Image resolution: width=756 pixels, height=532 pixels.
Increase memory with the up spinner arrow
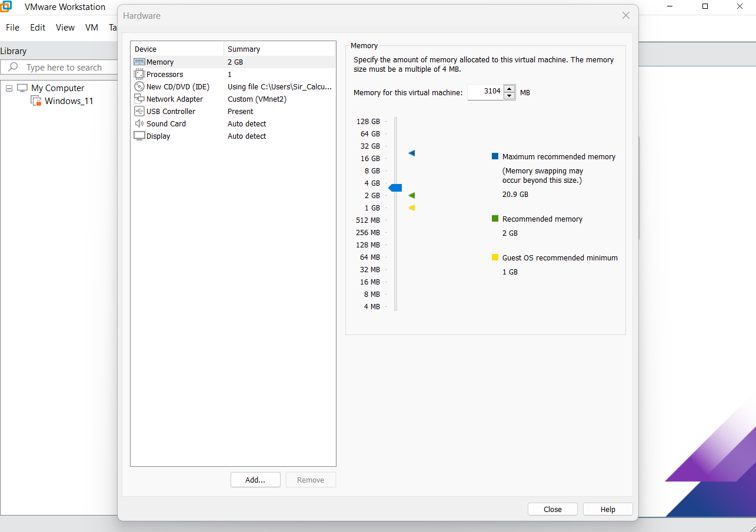click(509, 88)
